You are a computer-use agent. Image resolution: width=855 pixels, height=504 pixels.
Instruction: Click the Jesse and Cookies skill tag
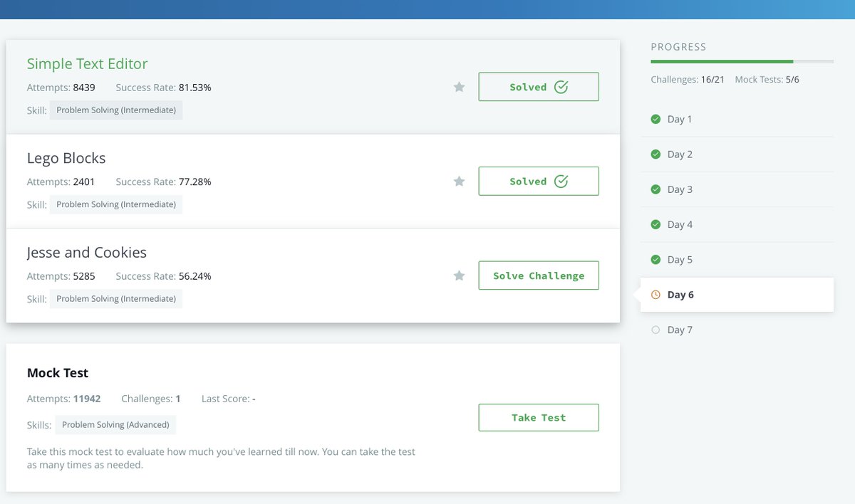pos(116,299)
